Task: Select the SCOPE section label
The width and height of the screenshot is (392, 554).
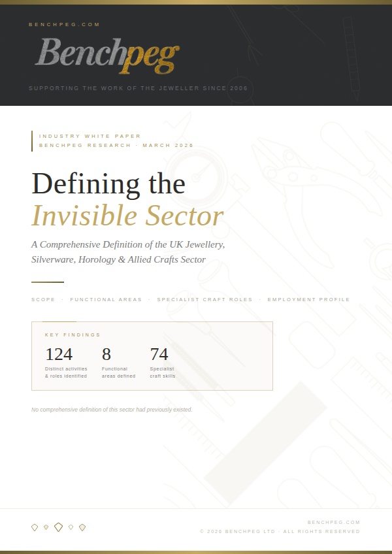Action: [43, 299]
